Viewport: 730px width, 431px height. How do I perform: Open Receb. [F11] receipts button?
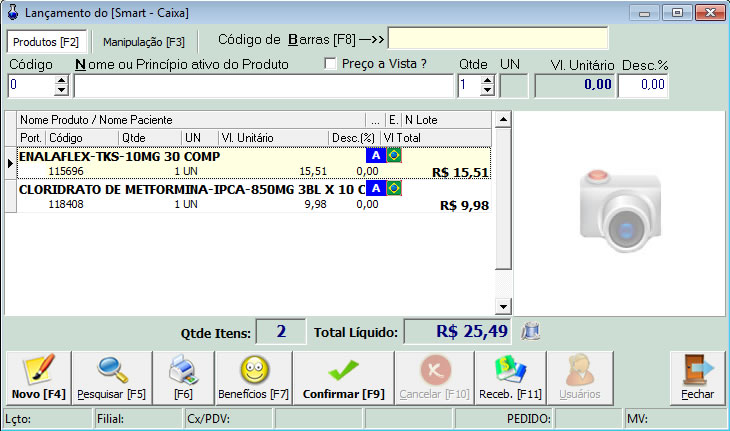point(510,378)
